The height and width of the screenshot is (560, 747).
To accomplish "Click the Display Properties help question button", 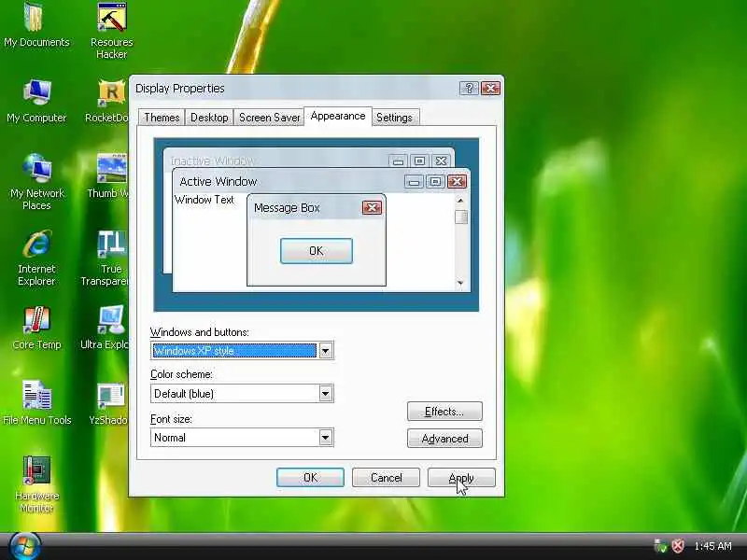I will (x=469, y=88).
